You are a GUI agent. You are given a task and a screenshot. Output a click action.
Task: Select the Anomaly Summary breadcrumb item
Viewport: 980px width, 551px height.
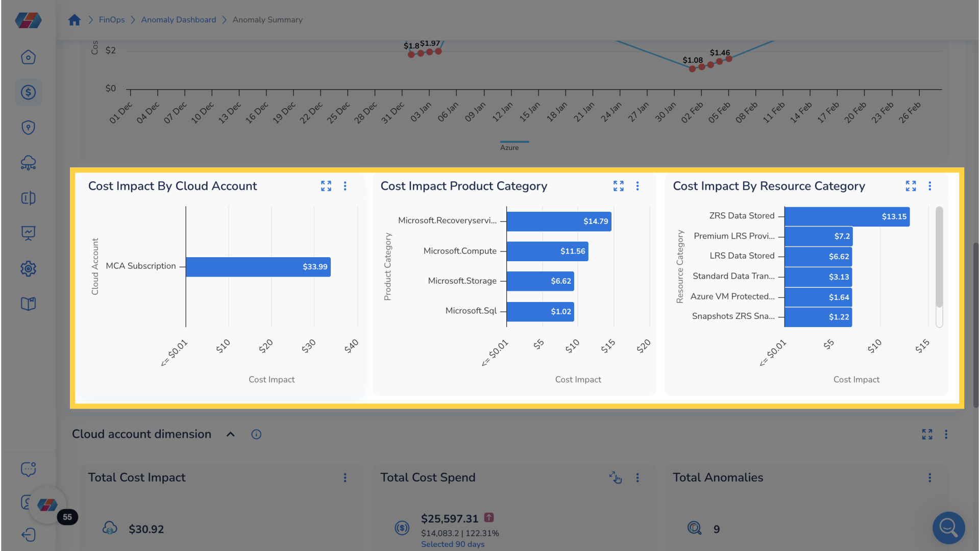267,19
